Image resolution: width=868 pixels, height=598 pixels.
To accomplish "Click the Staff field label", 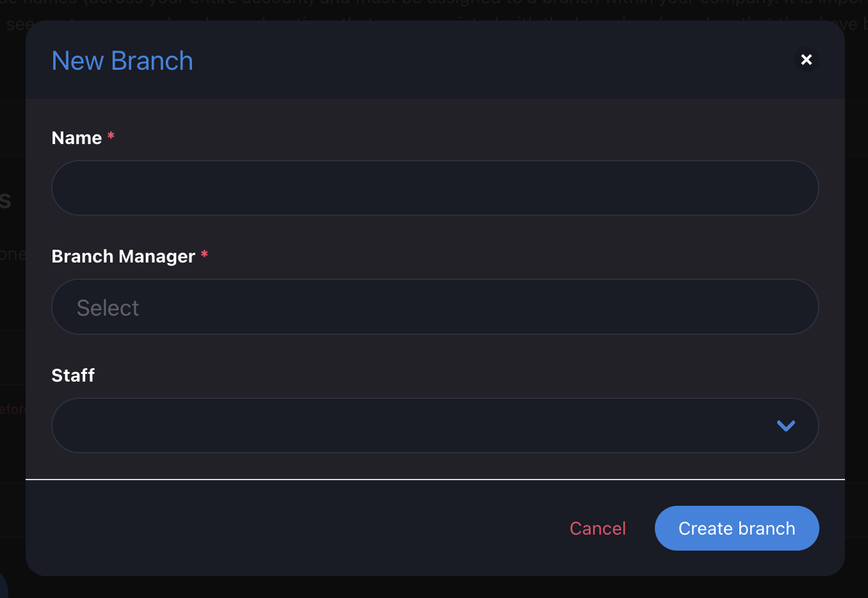I will coord(73,375).
